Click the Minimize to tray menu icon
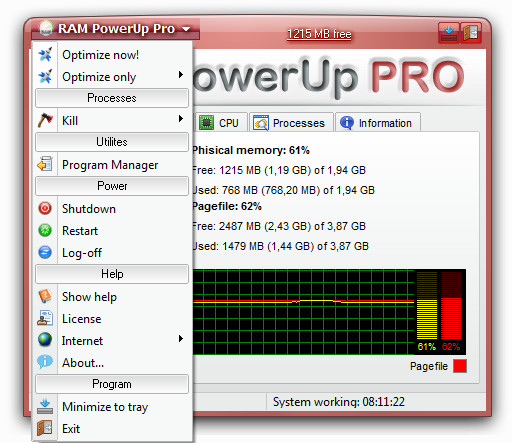 pos(45,406)
